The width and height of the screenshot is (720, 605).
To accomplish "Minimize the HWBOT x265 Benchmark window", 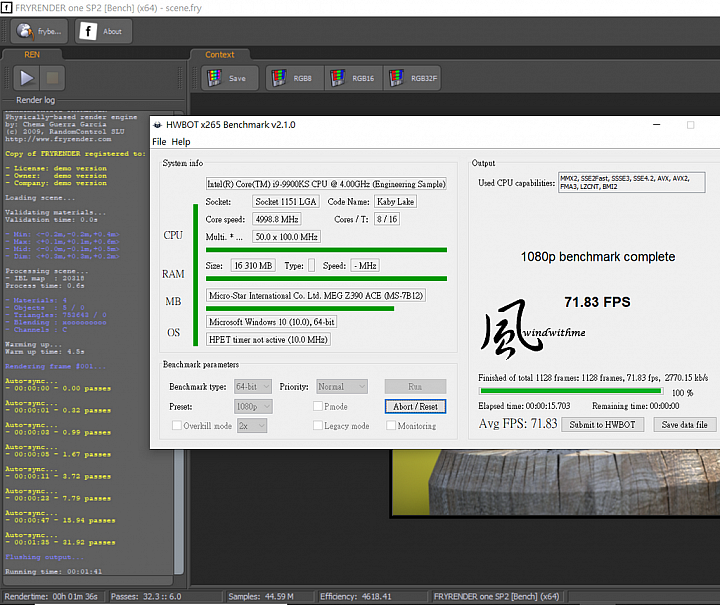I will (657, 124).
